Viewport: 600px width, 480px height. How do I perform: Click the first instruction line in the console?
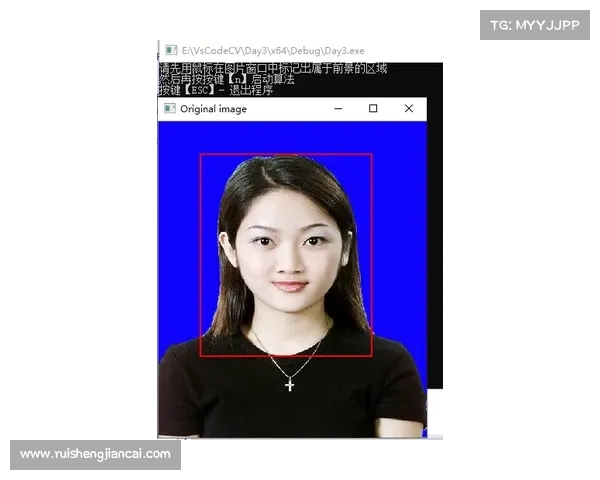(x=272, y=69)
